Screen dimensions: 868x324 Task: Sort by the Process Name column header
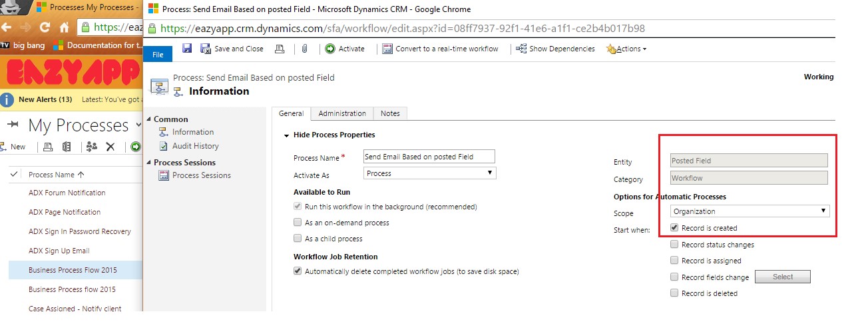pos(57,175)
